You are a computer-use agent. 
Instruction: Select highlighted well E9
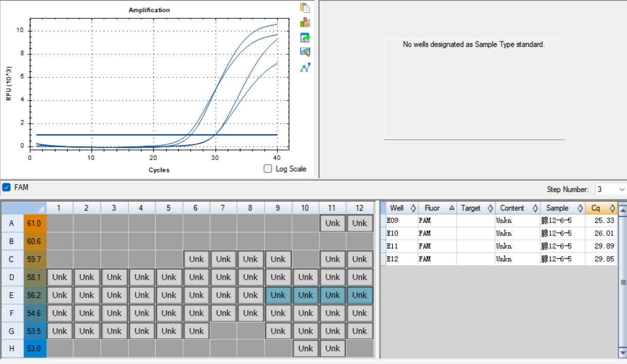click(278, 295)
